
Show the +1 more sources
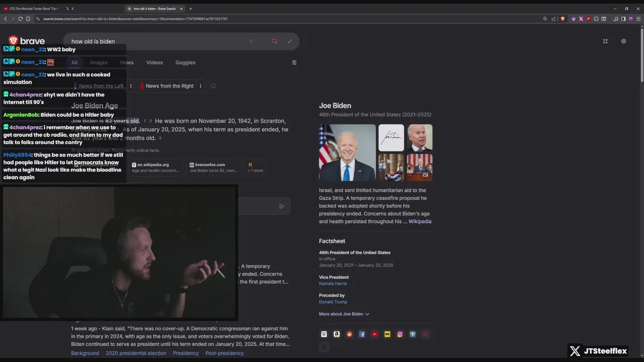[255, 167]
